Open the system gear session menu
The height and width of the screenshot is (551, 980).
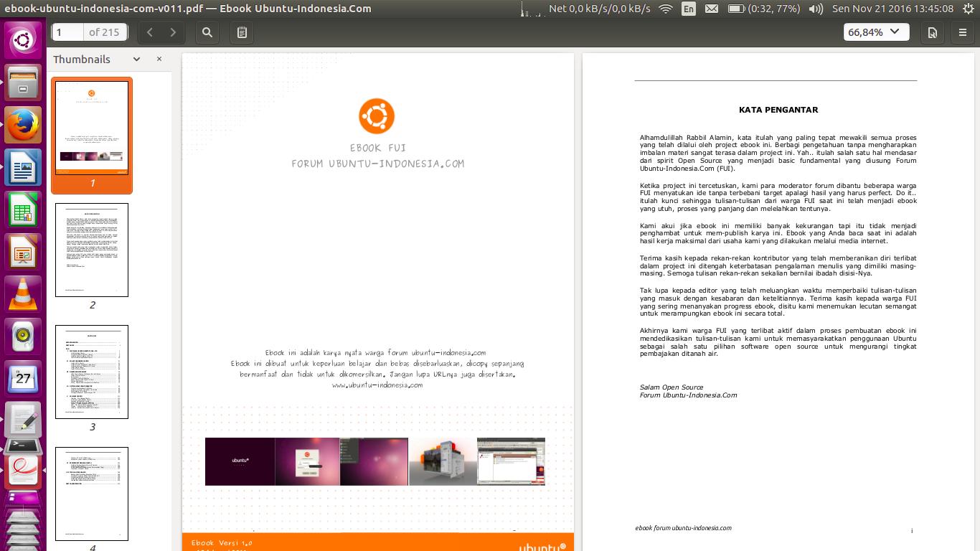969,9
